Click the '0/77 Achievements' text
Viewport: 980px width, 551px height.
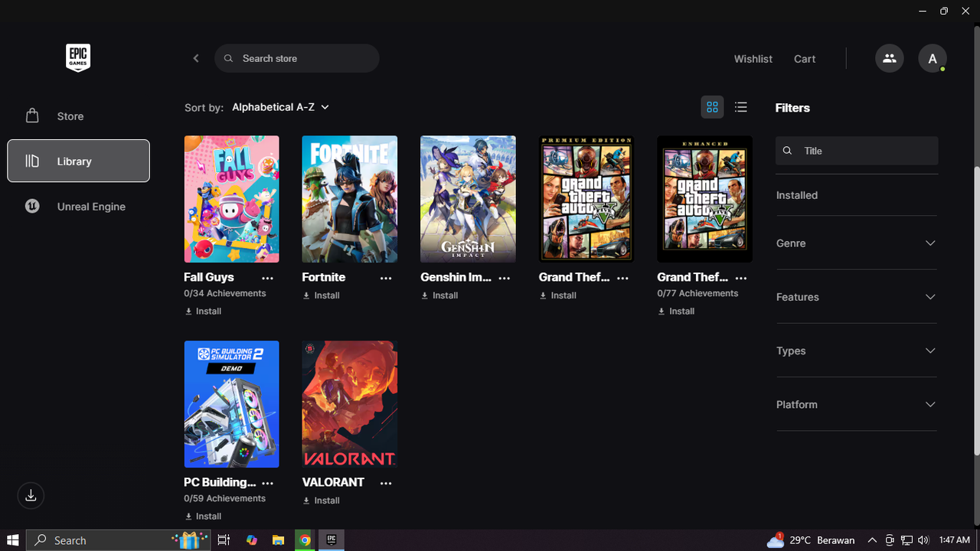click(697, 294)
